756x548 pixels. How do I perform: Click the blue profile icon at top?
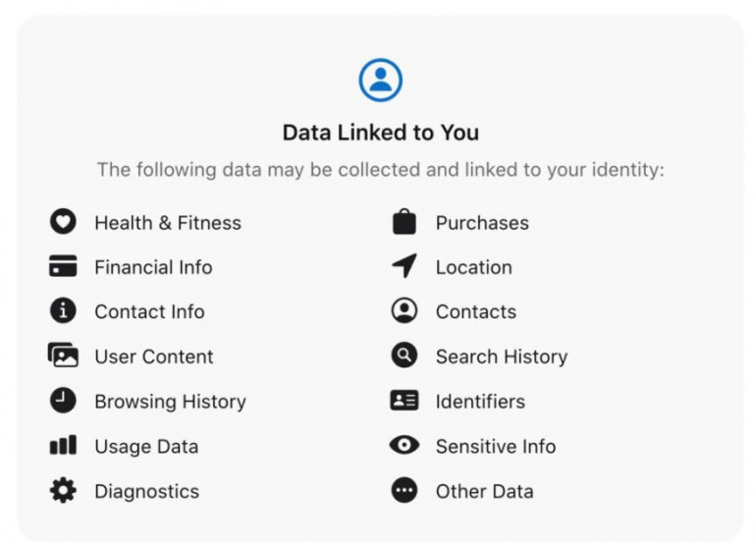click(x=380, y=80)
